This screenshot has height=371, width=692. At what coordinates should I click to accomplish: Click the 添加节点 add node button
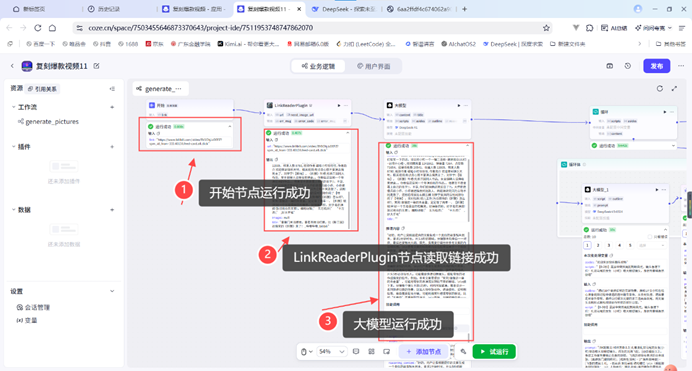point(424,352)
